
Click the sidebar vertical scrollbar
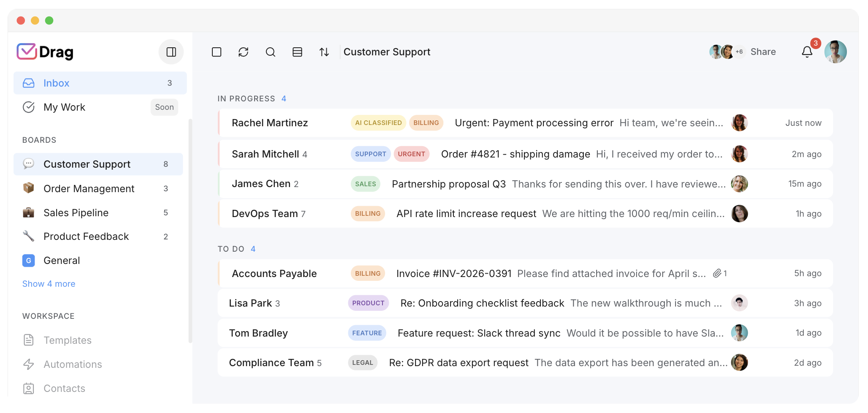point(190,231)
